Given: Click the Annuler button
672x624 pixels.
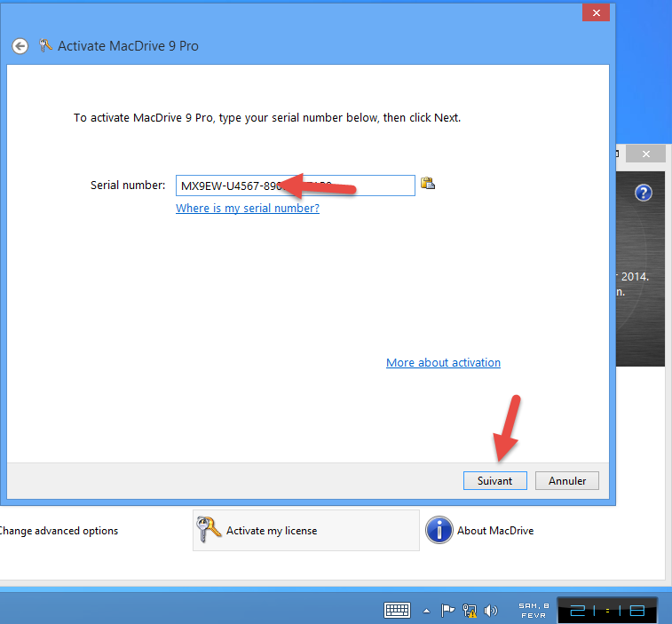Looking at the screenshot, I should (x=567, y=481).
